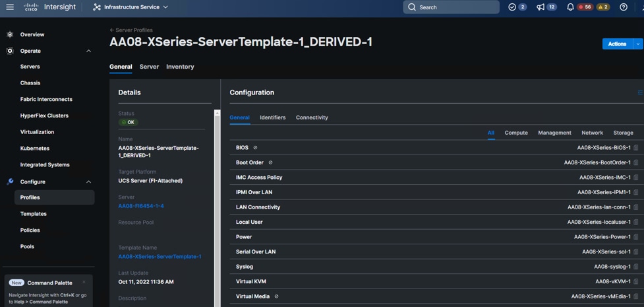
Task: View details icon for AA08-XSeries-Power-1
Action: click(x=636, y=237)
